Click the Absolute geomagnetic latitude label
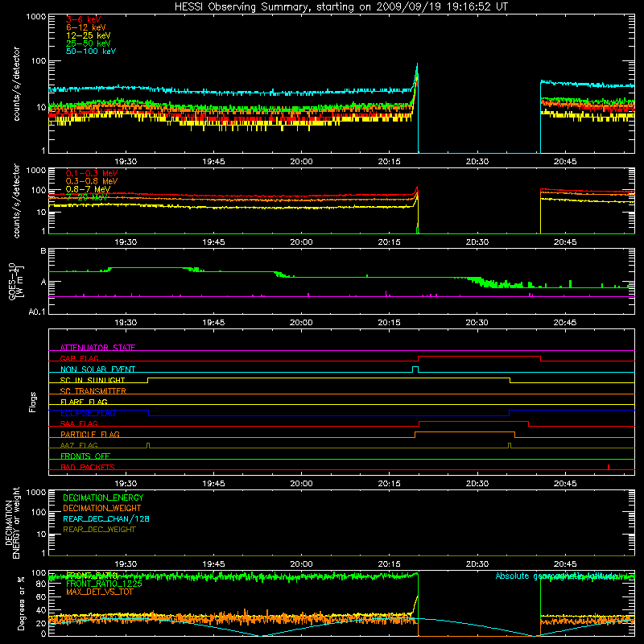Viewport: 644px width, 644px height. point(556,576)
